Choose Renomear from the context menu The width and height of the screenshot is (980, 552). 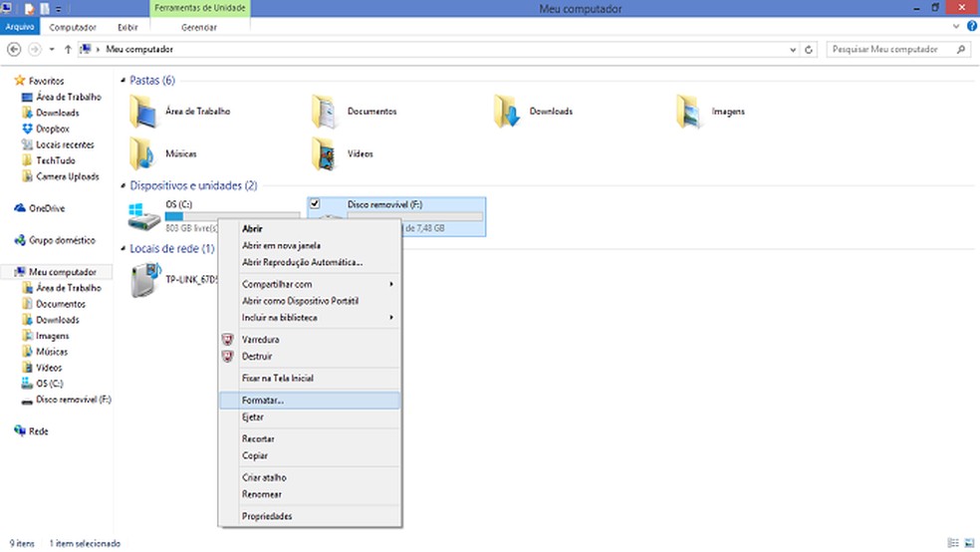point(310,494)
